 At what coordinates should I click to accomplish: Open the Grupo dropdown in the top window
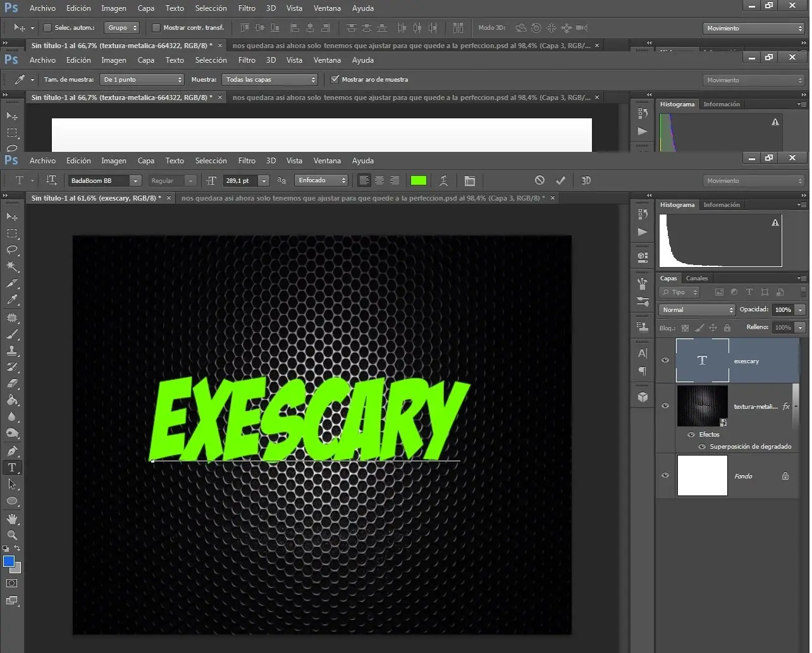pos(122,28)
